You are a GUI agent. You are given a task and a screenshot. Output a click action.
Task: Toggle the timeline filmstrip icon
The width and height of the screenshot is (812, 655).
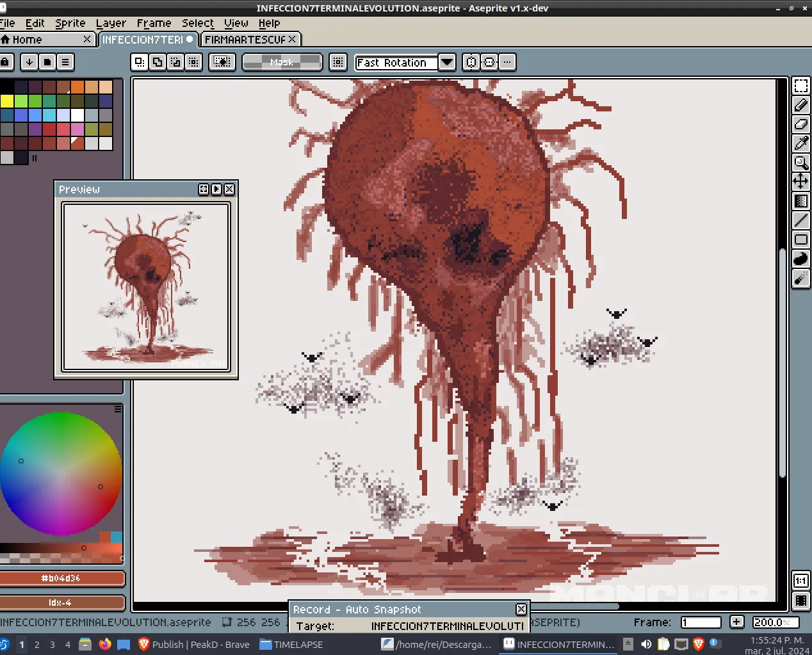click(801, 601)
